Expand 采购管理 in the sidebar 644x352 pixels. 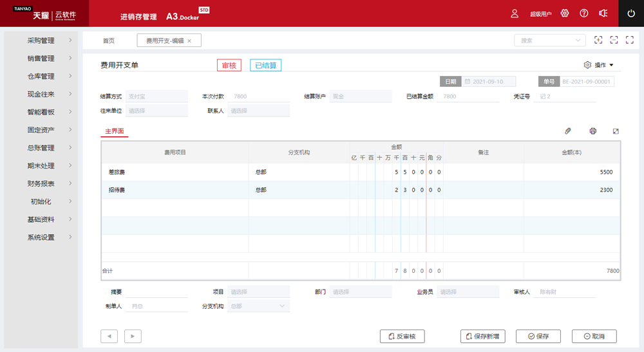(x=41, y=41)
